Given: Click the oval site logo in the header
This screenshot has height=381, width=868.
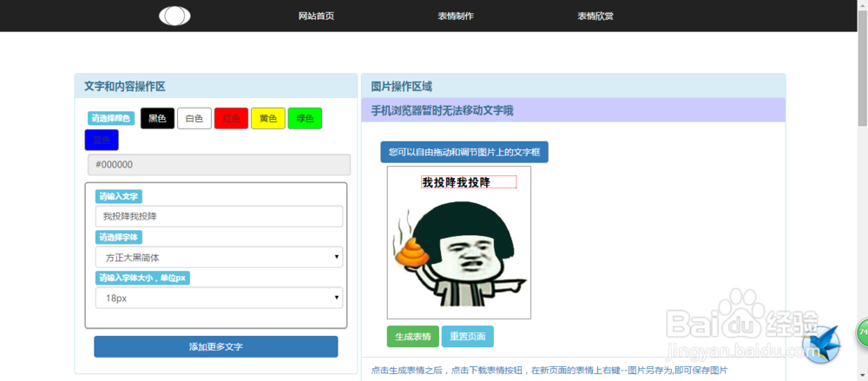Looking at the screenshot, I should 175,16.
